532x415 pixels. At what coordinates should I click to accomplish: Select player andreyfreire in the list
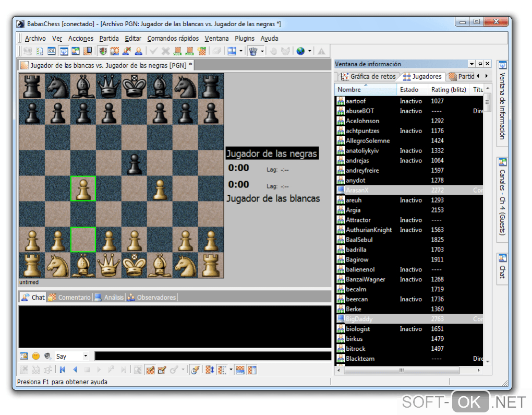[x=409, y=171]
